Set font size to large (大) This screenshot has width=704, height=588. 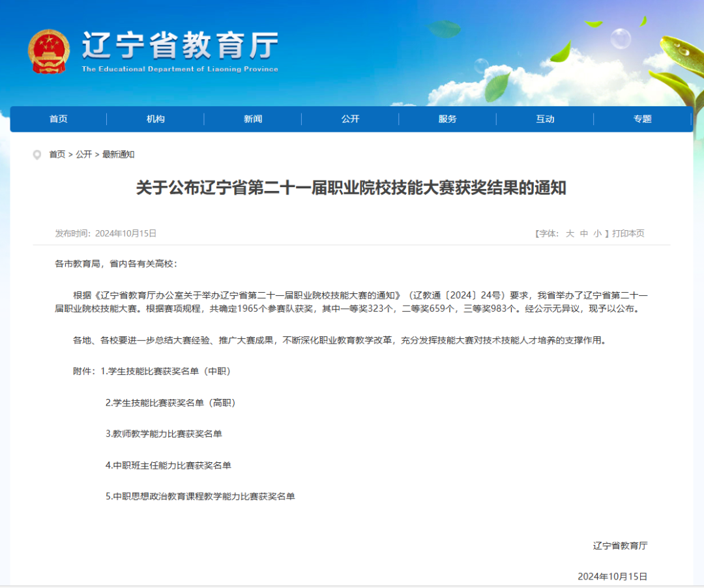570,233
